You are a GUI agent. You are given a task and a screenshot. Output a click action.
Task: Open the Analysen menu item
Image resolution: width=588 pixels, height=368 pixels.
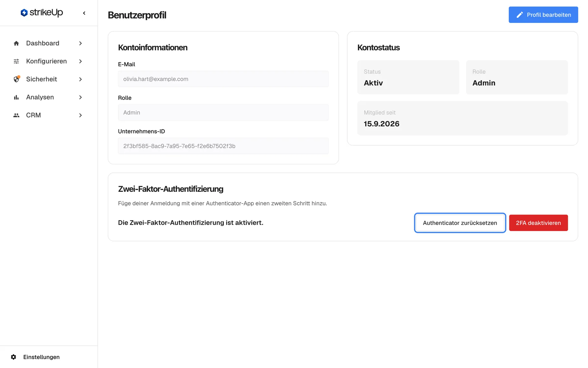point(48,97)
